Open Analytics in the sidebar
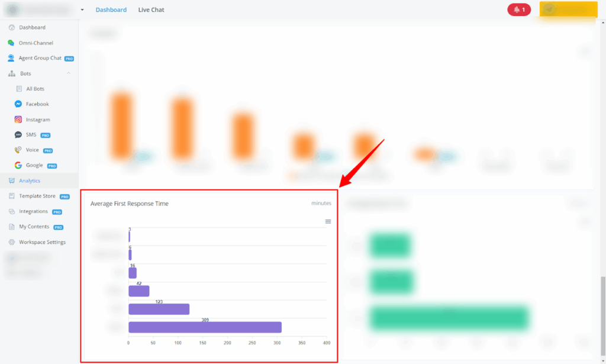This screenshot has height=364, width=606. click(x=30, y=181)
